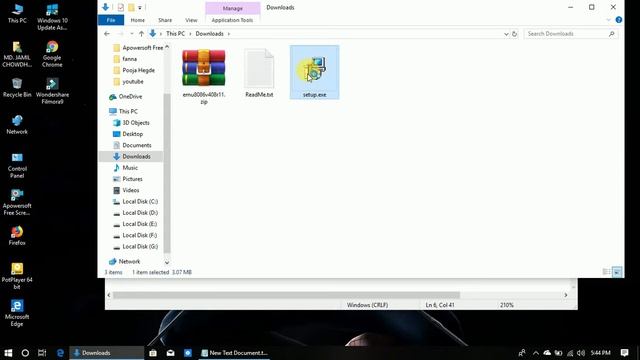640x360 pixels.
Task: Expand This PC breadcrumb chevron
Action: click(190, 34)
